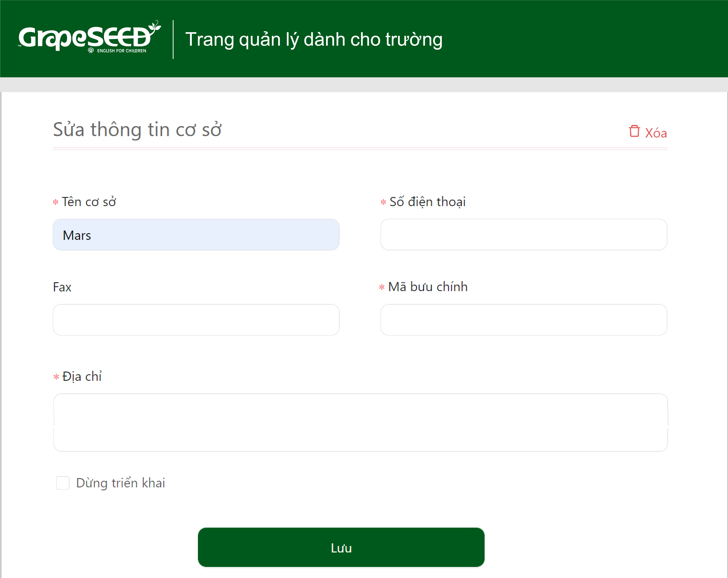The width and height of the screenshot is (728, 578).
Task: Toggle the Dừng triển khai checkbox
Action: [x=63, y=483]
